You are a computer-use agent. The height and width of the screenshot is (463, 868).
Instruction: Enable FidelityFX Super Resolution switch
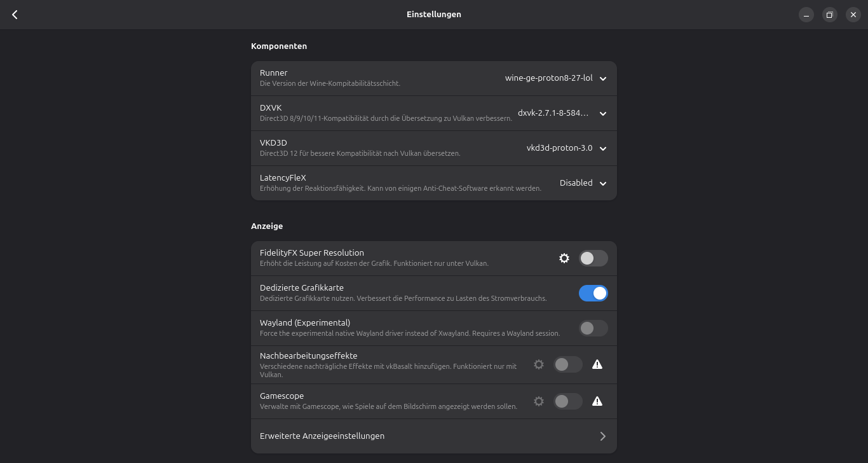tap(593, 258)
